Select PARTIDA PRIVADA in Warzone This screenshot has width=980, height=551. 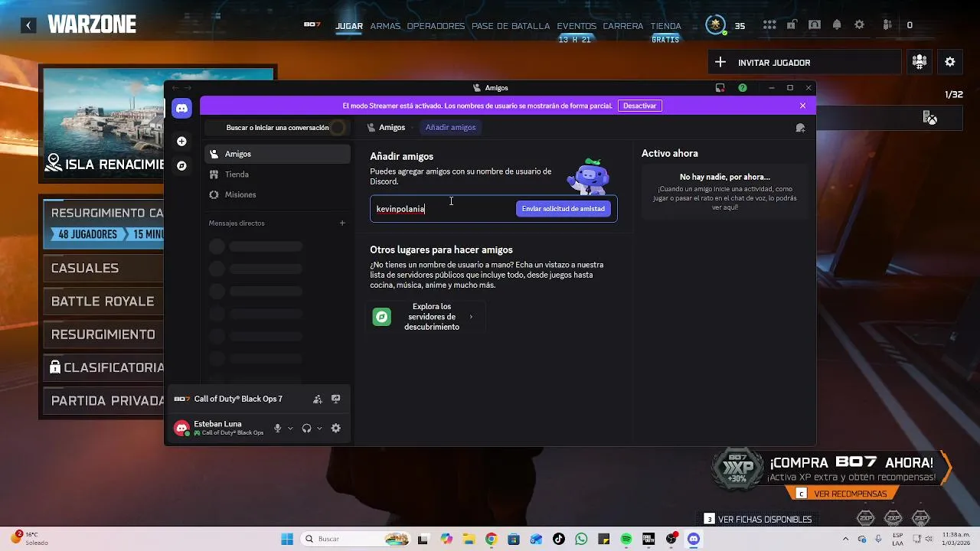102,401
